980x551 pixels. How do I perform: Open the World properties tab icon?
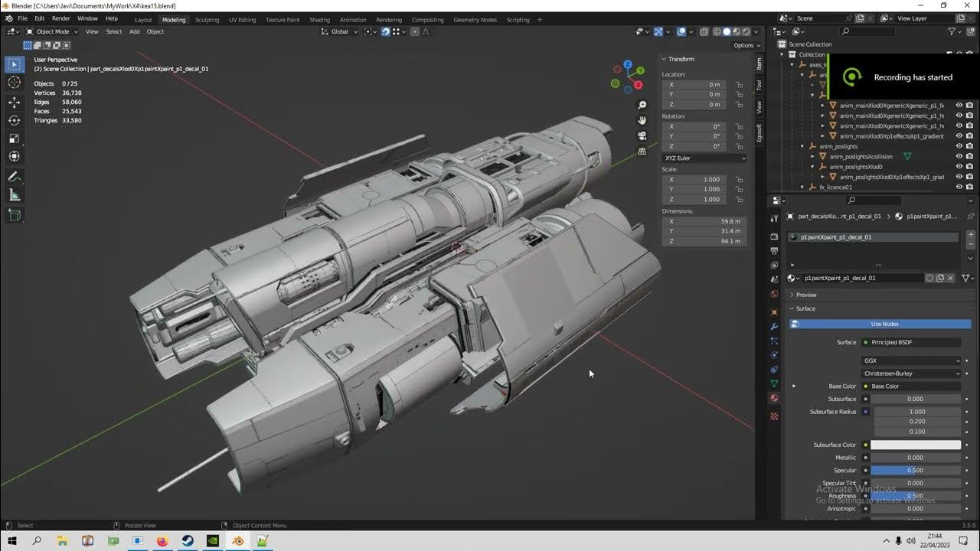tap(774, 295)
